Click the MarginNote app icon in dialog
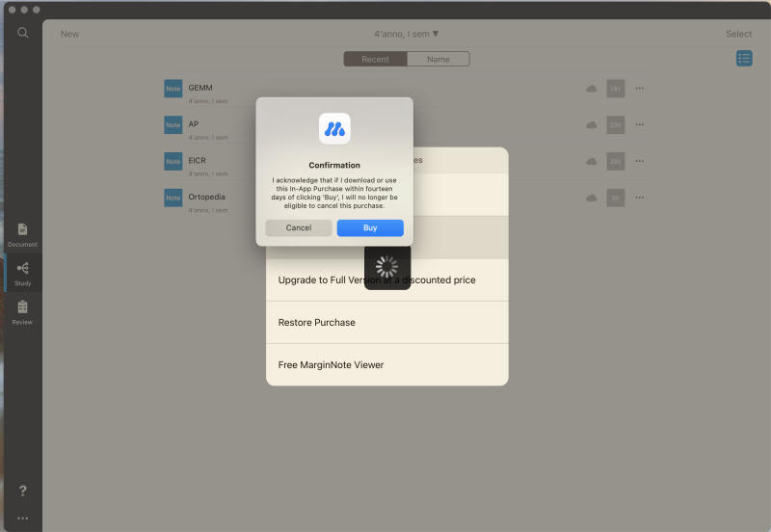Viewport: 771px width, 532px height. click(x=334, y=128)
